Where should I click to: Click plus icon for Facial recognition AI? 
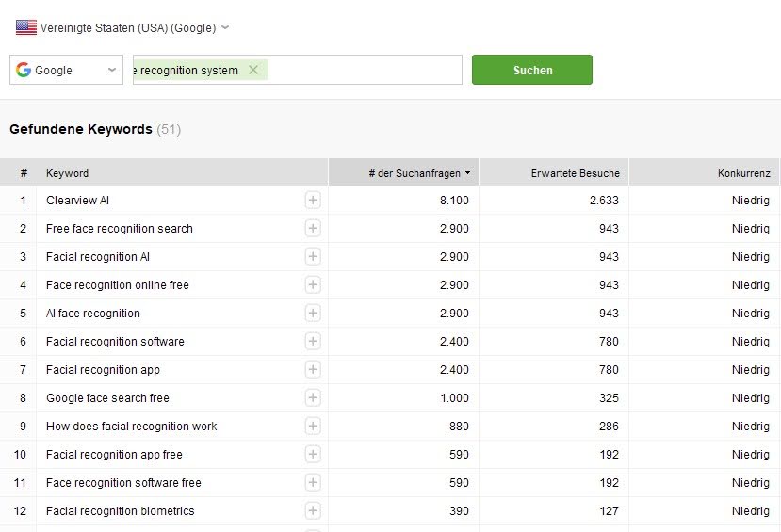pyautogui.click(x=313, y=256)
